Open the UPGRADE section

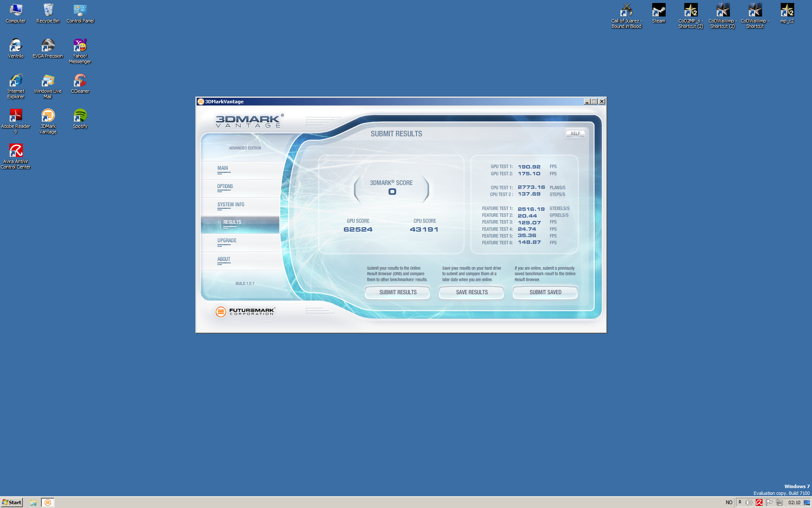pos(240,243)
